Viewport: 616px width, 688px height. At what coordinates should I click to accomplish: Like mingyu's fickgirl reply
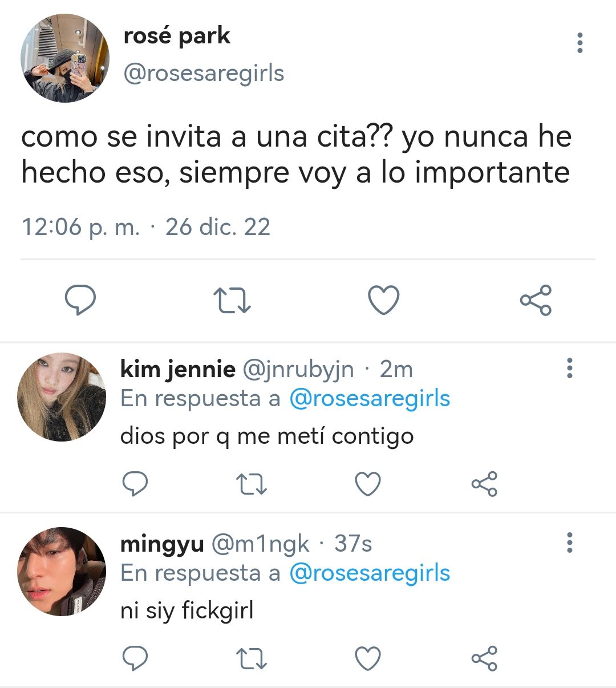[368, 659]
